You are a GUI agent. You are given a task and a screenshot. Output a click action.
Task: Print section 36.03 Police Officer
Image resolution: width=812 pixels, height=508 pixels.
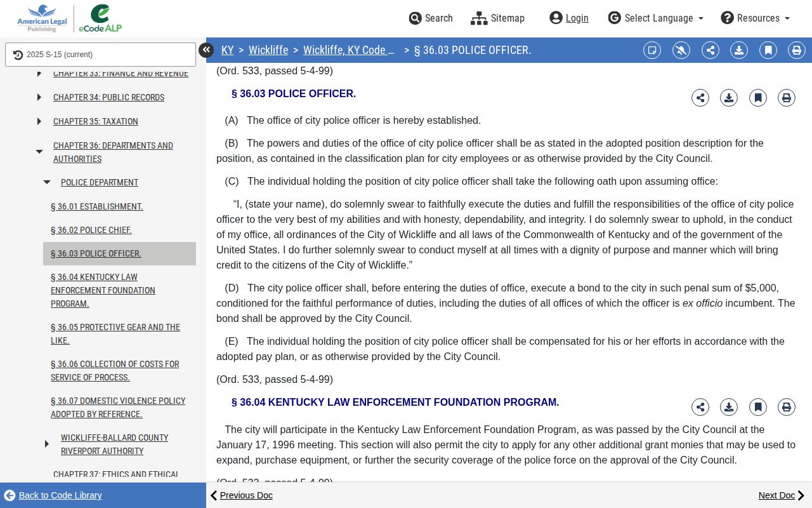pyautogui.click(x=787, y=98)
